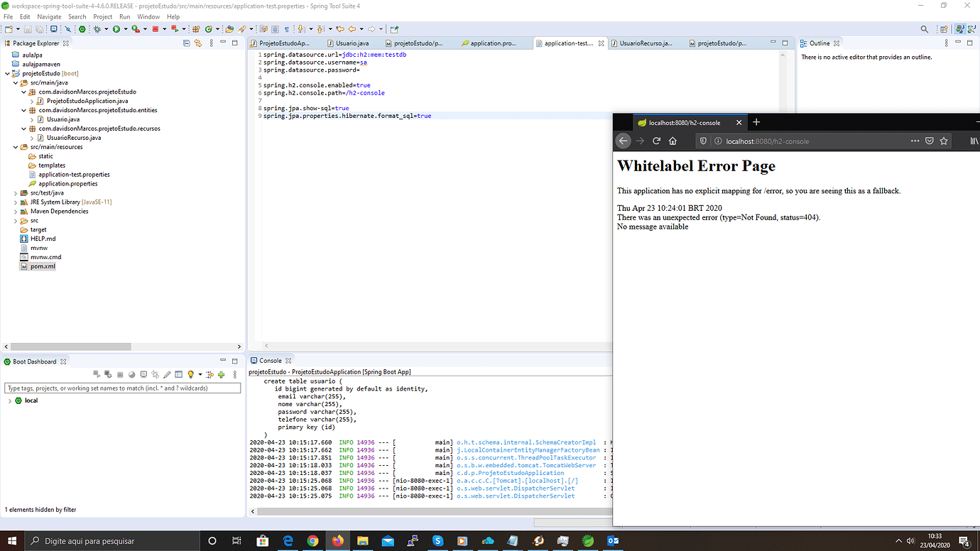Toggle Link with Editor in Package Explorer
Screen dimensions: 980x551
point(197,43)
